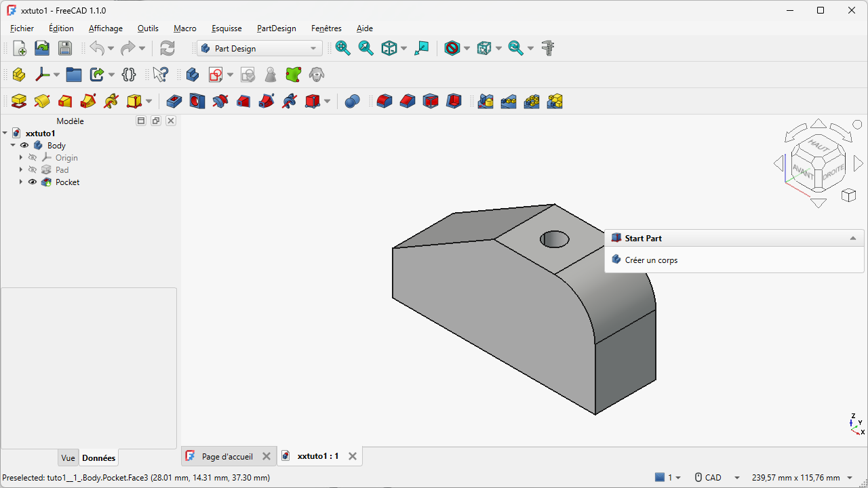Select the Revolution tool icon
This screenshot has width=868, height=488.
coord(42,102)
